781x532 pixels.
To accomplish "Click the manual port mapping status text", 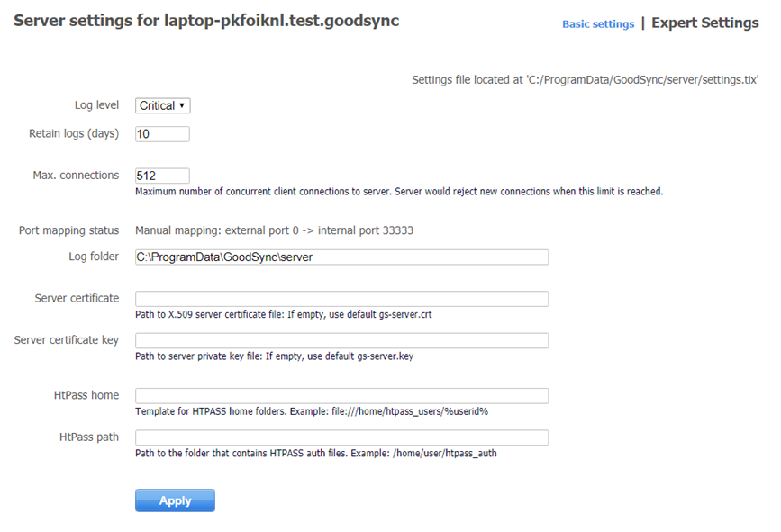I will [x=274, y=230].
